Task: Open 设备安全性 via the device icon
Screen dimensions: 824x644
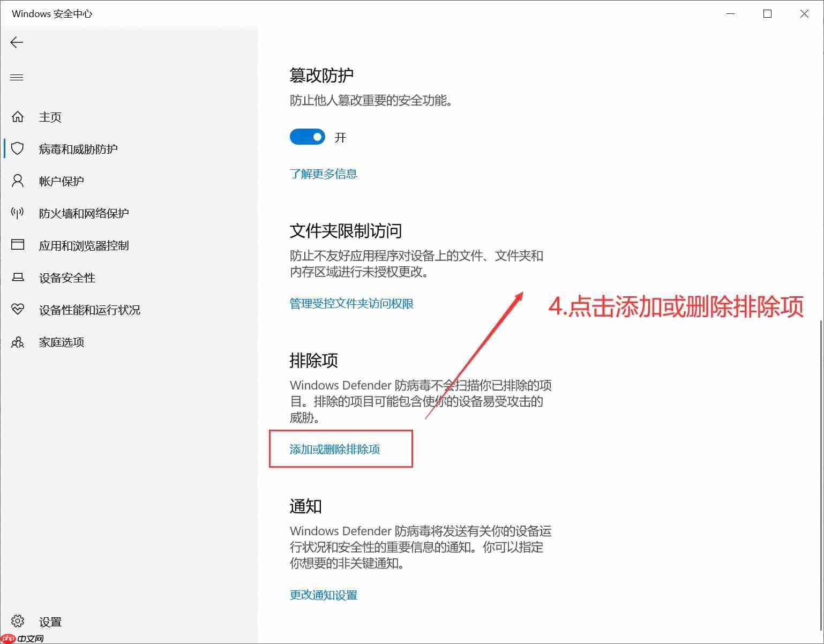Action: 17,277
